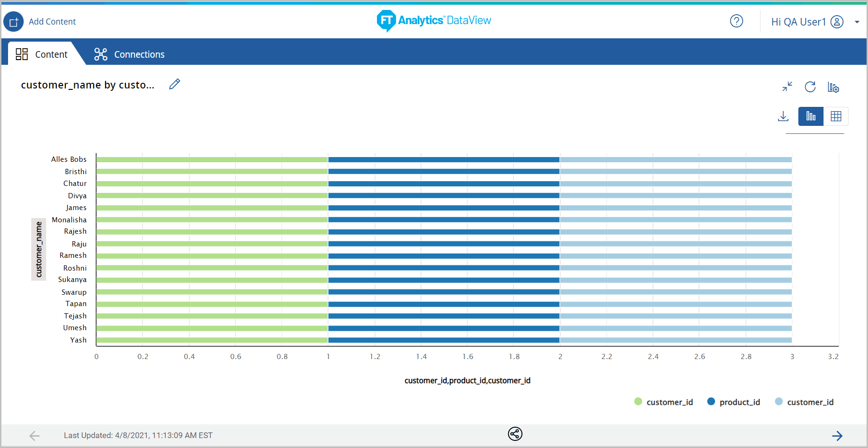Open the share options icon
Screen dimensions: 868x448
515,434
